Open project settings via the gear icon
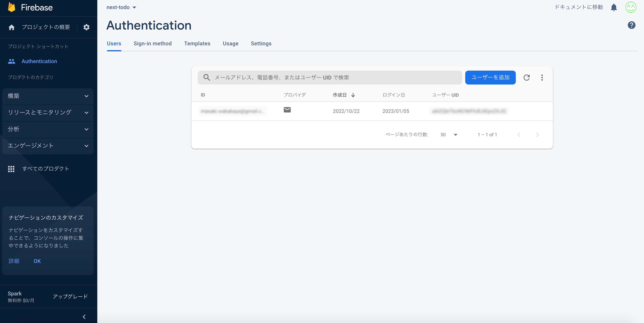644x323 pixels. (86, 27)
